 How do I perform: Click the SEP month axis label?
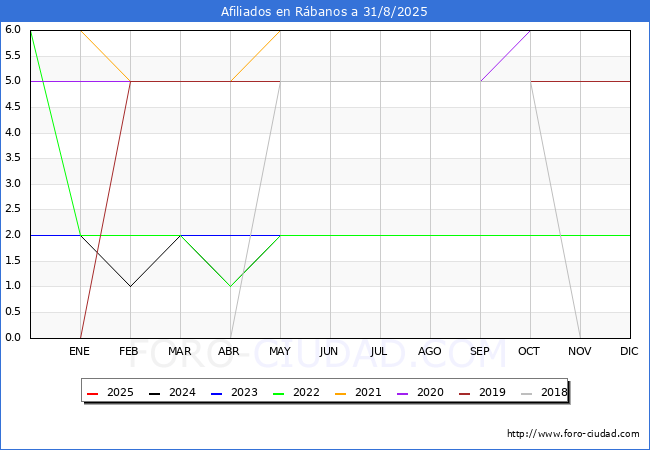pyautogui.click(x=480, y=351)
